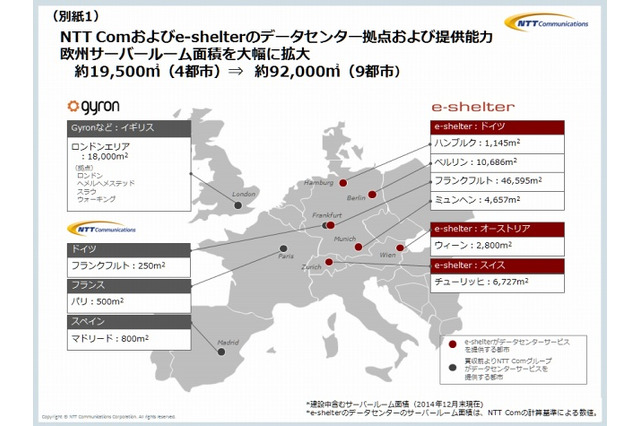Click the copyright notice at bottom left
This screenshot has width=640, height=426.
[109, 417]
